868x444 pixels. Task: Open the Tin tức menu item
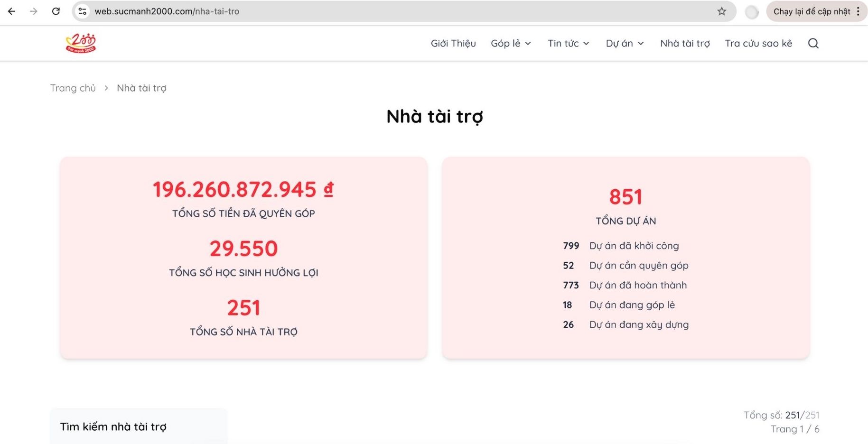point(568,43)
